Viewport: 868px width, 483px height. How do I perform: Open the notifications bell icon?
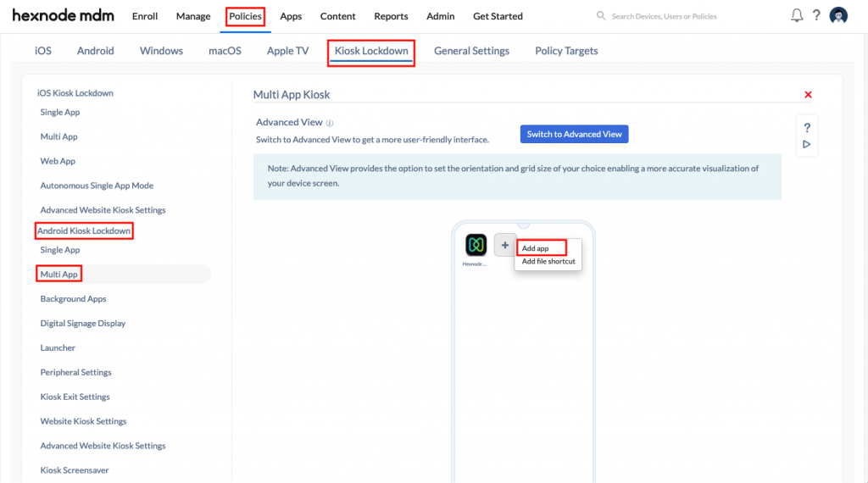[x=797, y=15]
